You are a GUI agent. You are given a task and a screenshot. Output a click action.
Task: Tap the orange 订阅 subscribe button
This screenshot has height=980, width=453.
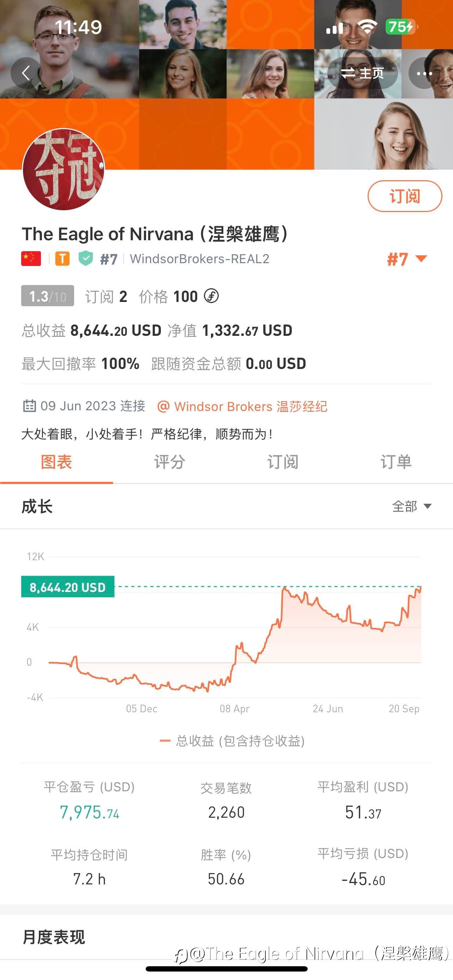tap(405, 196)
